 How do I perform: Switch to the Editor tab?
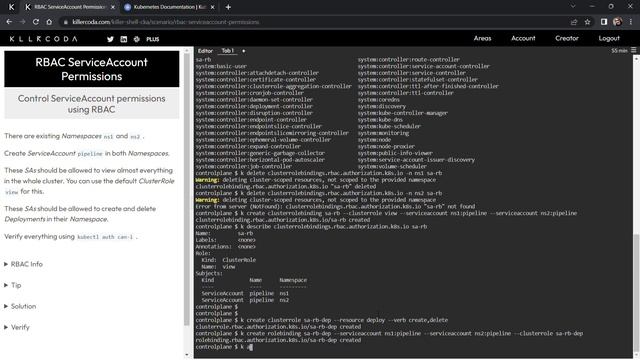click(205, 51)
